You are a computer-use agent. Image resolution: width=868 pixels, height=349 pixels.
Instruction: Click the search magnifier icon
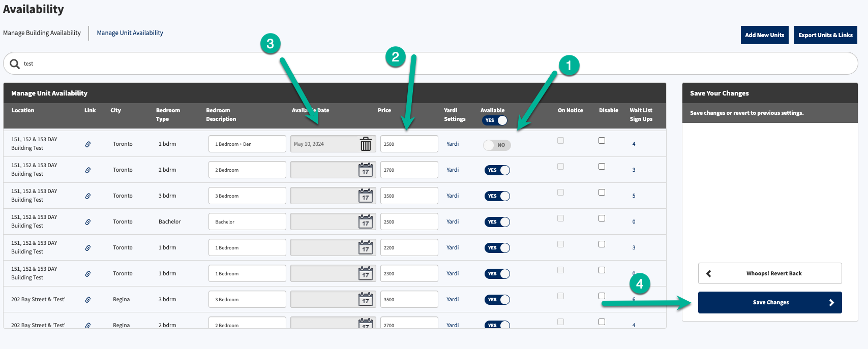(15, 64)
